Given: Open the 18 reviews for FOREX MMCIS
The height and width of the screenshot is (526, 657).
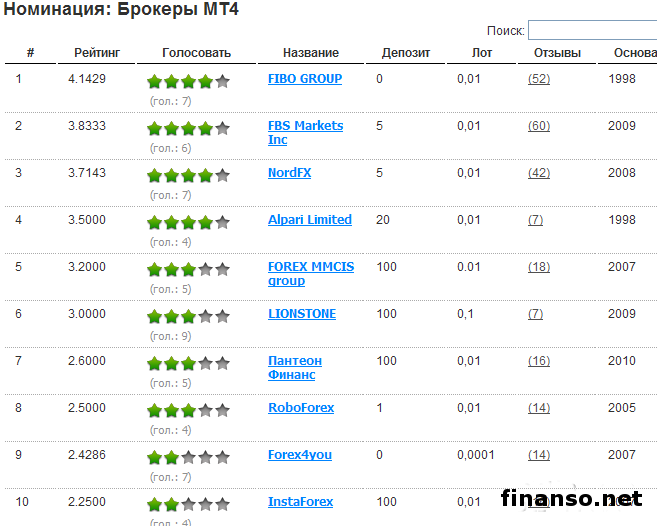Looking at the screenshot, I should tap(539, 267).
